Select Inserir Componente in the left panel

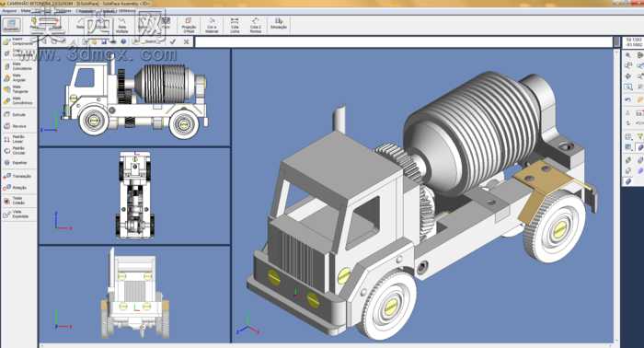click(x=18, y=41)
